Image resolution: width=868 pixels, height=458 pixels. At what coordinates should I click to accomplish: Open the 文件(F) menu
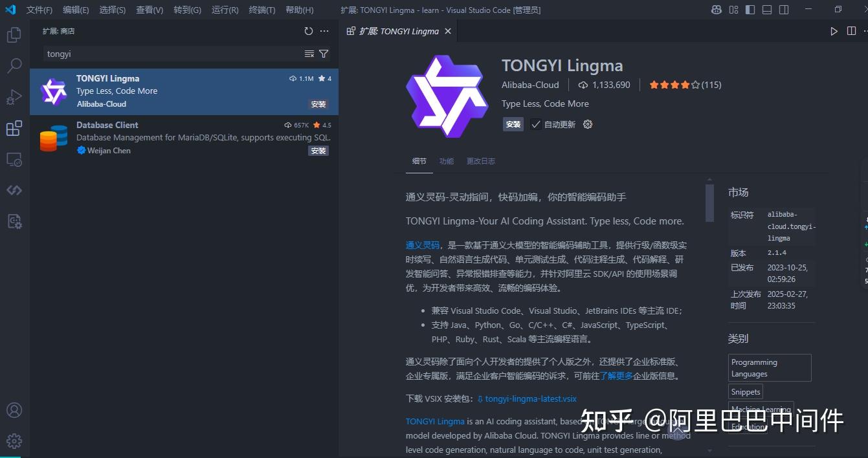(39, 10)
